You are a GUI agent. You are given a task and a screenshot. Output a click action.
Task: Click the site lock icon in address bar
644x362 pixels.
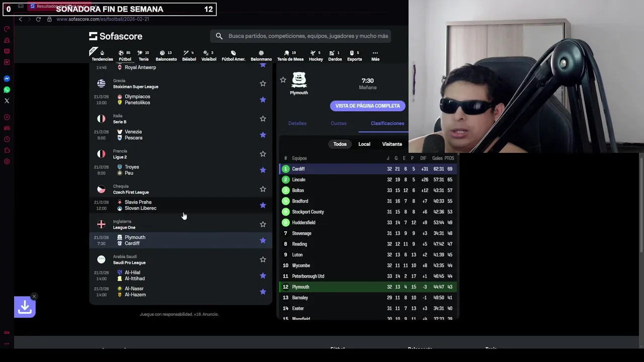tap(49, 19)
